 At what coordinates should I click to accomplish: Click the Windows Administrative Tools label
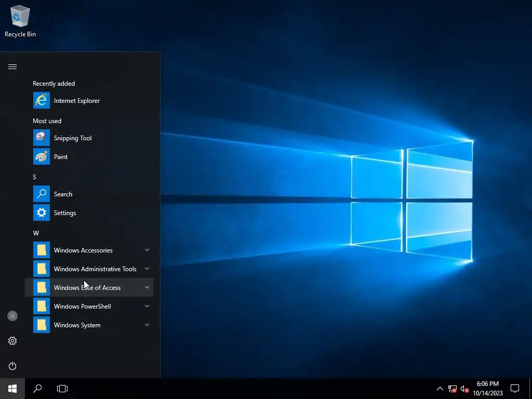[95, 269]
